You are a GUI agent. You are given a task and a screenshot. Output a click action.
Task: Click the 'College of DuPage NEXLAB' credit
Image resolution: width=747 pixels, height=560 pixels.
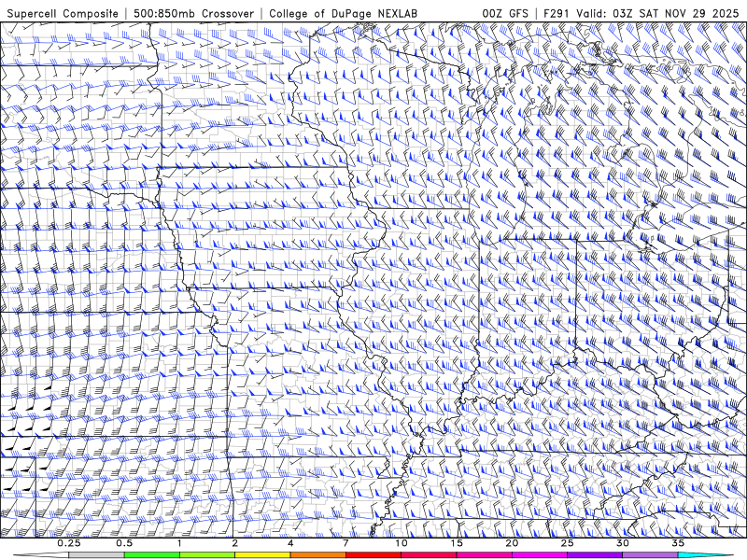click(x=343, y=13)
